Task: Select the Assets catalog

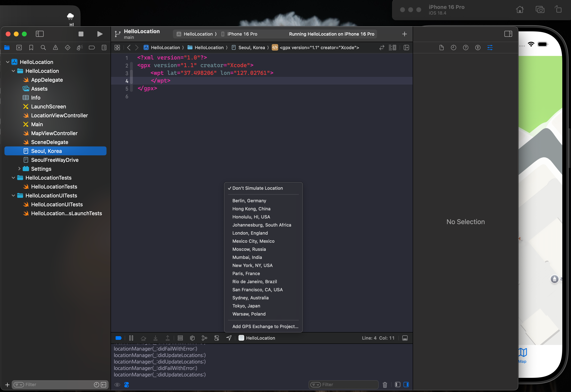Action: [39, 89]
